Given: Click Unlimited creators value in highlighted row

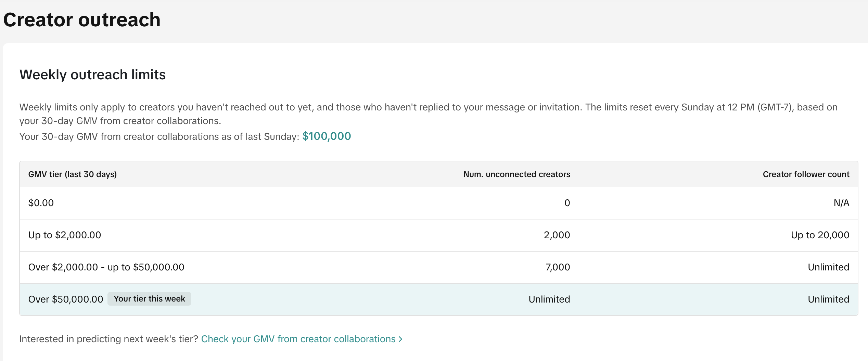Looking at the screenshot, I should click(549, 299).
